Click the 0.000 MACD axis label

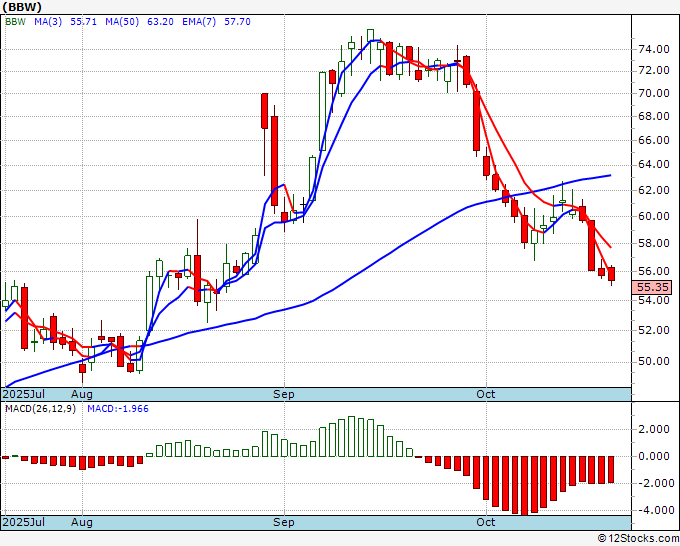coord(654,456)
